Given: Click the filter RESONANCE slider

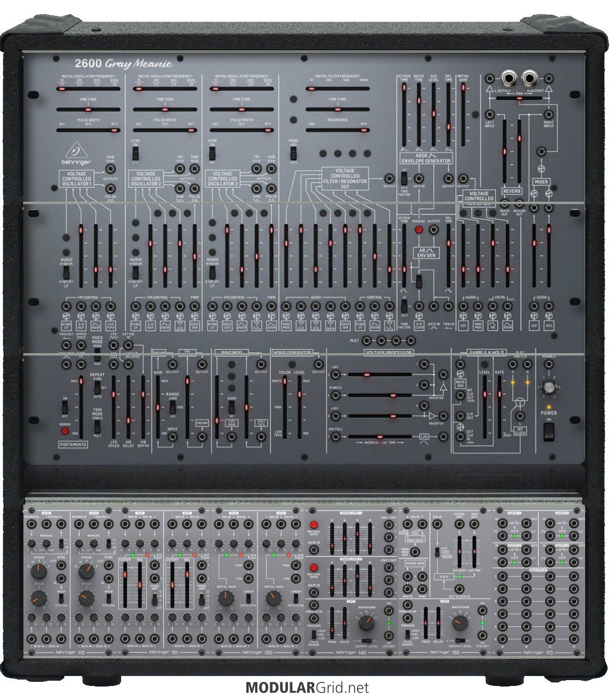Looking at the screenshot, I should 338,130.
